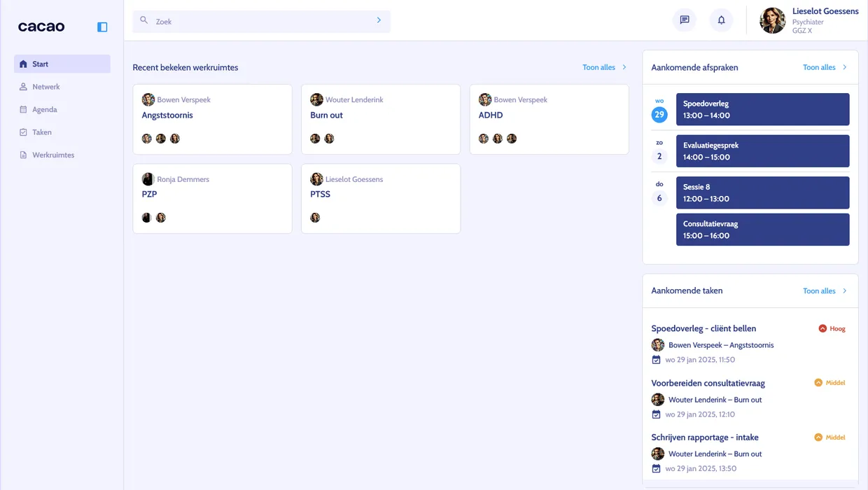Click the Netwerk person icon
The width and height of the screenshot is (868, 490).
click(23, 87)
